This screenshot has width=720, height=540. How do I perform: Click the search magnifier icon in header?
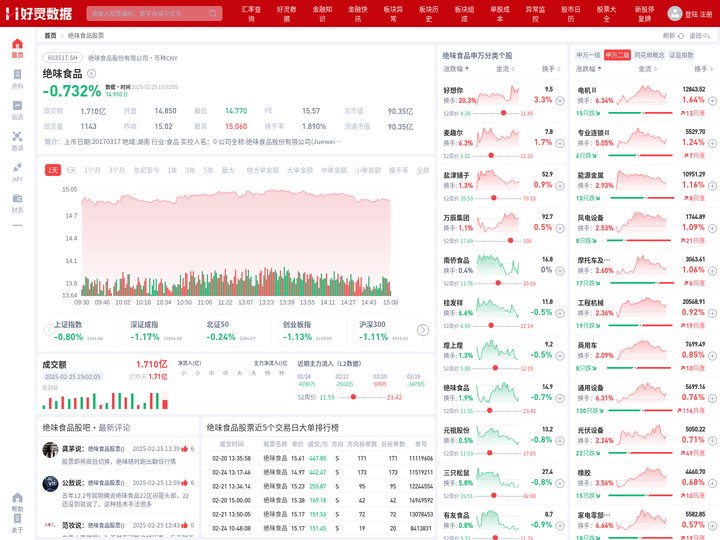[213, 13]
